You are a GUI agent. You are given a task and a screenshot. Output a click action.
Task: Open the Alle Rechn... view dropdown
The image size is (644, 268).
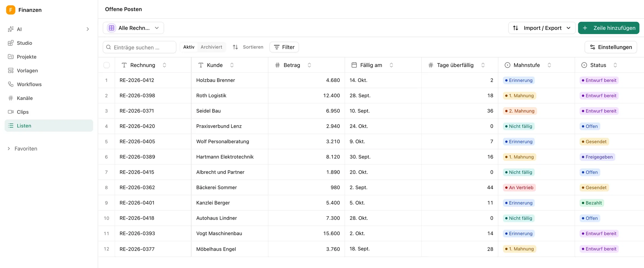[133, 28]
